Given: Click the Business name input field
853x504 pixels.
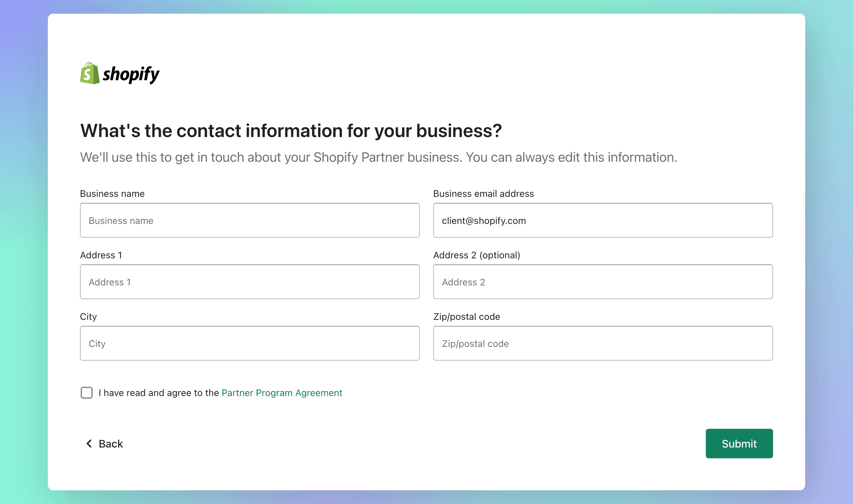Looking at the screenshot, I should pyautogui.click(x=250, y=220).
